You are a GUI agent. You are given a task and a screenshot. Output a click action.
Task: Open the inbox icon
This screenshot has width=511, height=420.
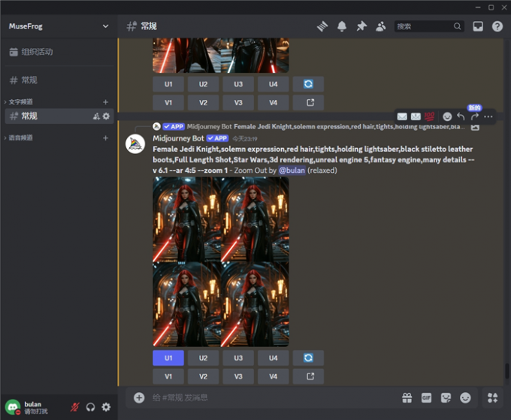click(478, 26)
